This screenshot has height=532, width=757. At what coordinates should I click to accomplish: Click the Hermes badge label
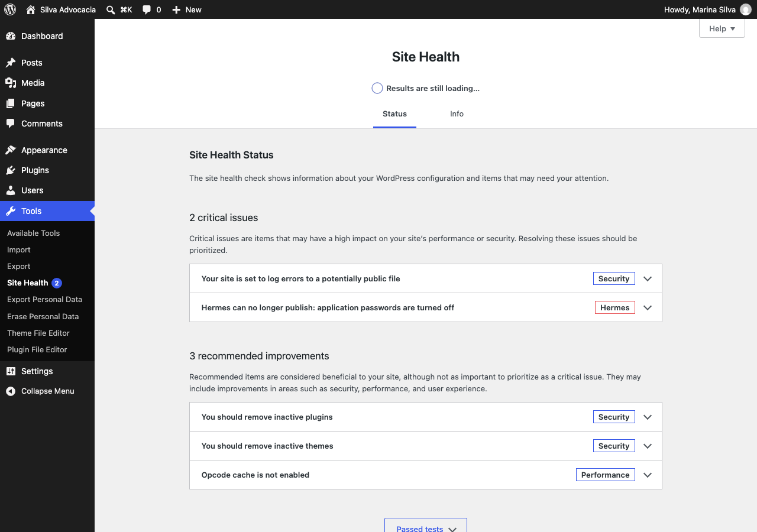click(615, 307)
